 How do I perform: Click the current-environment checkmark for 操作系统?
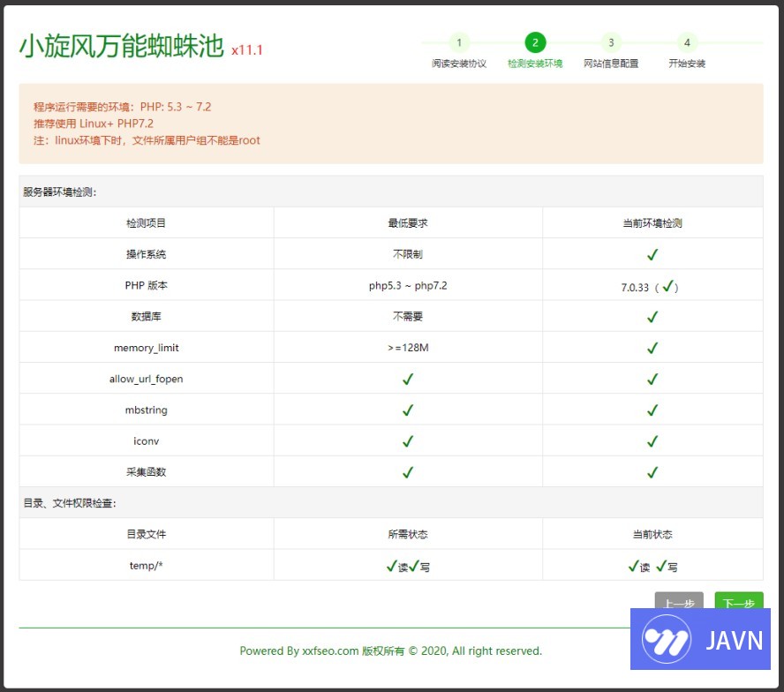coord(652,254)
